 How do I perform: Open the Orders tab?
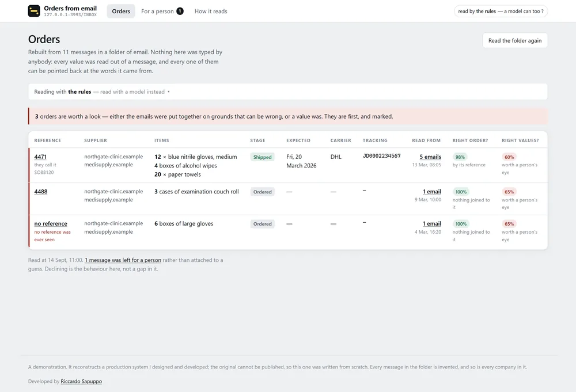pos(121,12)
